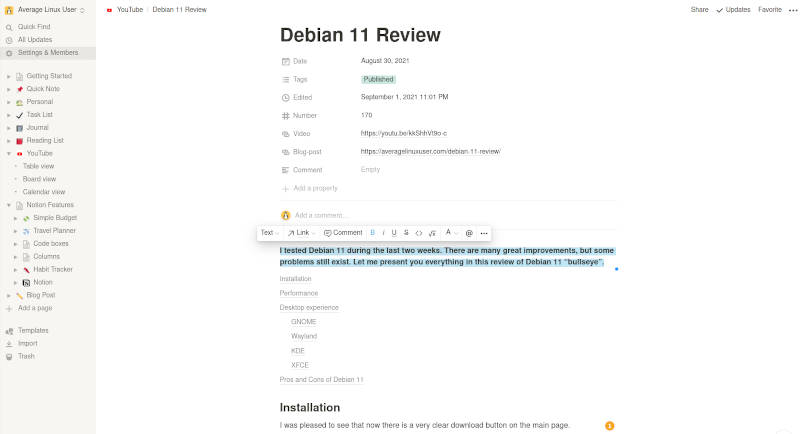Click the Date property label
This screenshot has width=800, height=434.
[300, 61]
